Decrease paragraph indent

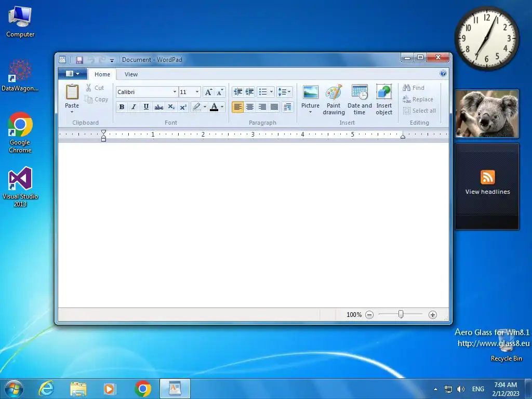[237, 91]
